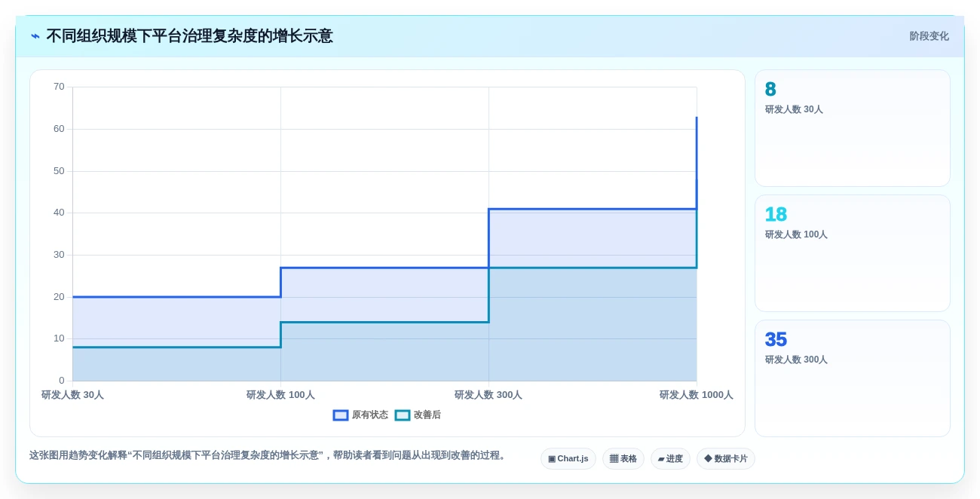Click the 研发人数 30人 card caption

pyautogui.click(x=794, y=109)
